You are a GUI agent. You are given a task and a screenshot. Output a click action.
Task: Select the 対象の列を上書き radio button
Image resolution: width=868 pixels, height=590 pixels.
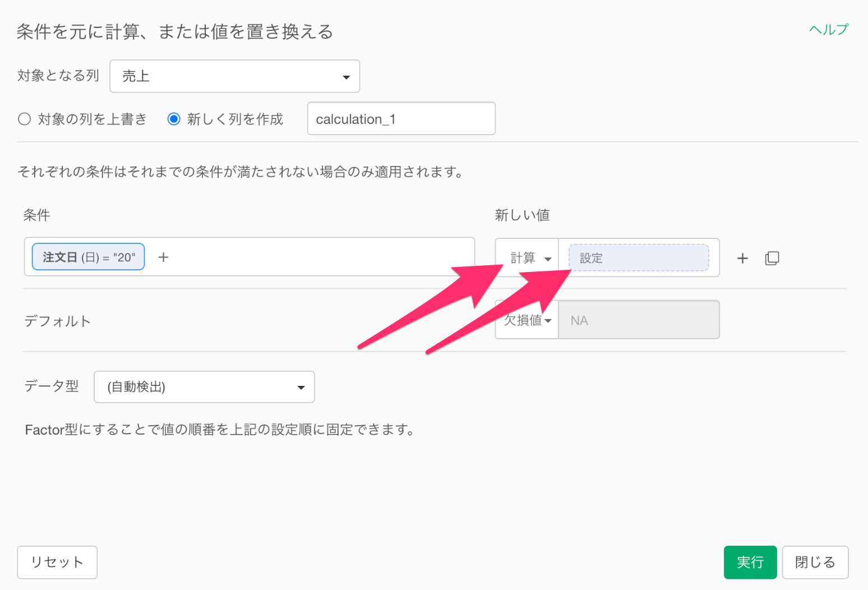pos(25,119)
